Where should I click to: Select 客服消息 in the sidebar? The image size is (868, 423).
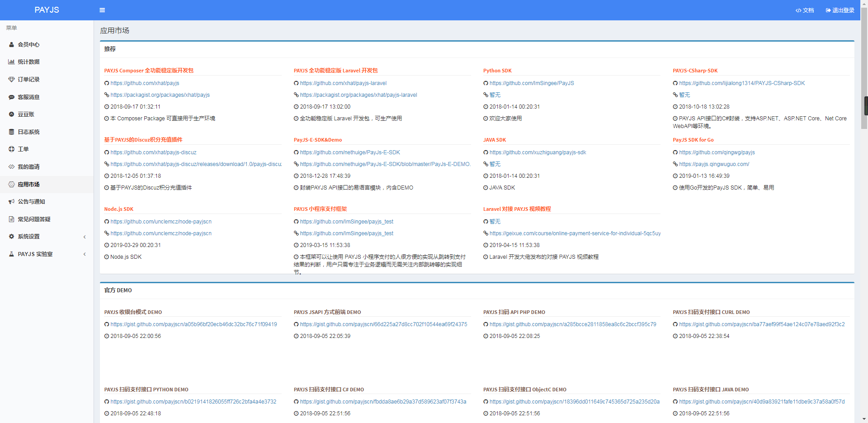47,97
